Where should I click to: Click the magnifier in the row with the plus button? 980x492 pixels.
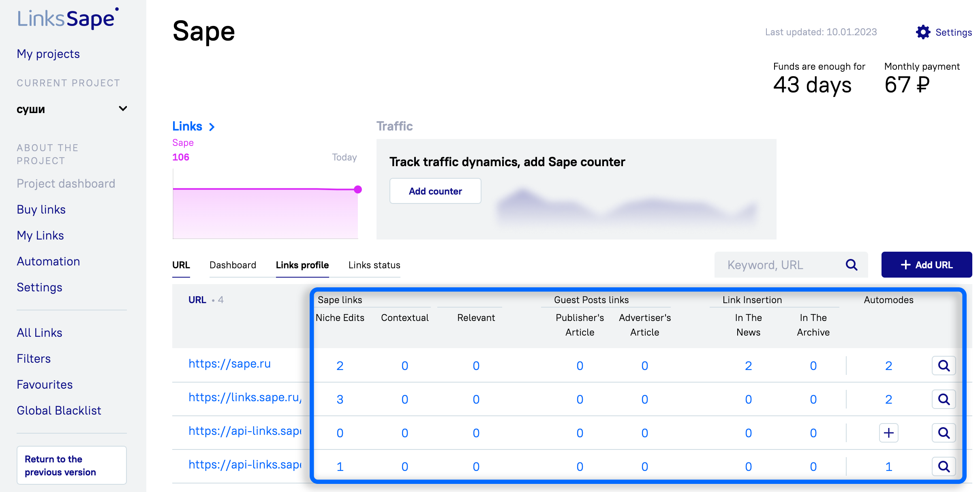[944, 433]
